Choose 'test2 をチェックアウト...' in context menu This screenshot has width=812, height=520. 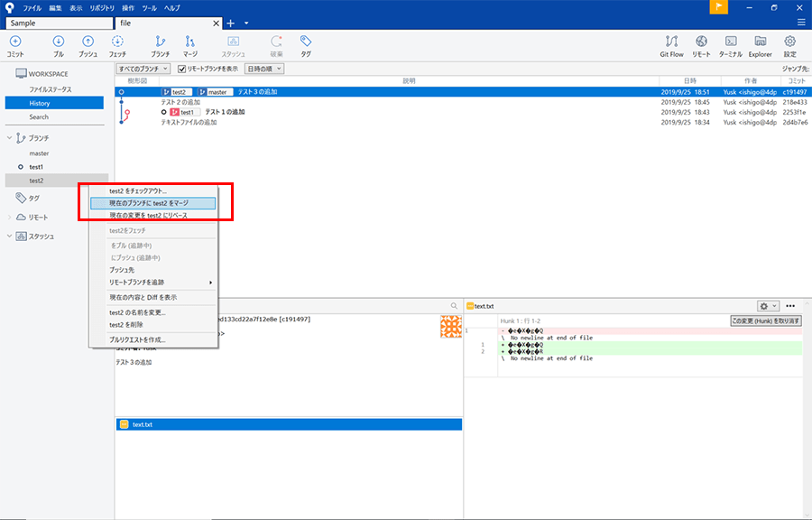pyautogui.click(x=153, y=191)
